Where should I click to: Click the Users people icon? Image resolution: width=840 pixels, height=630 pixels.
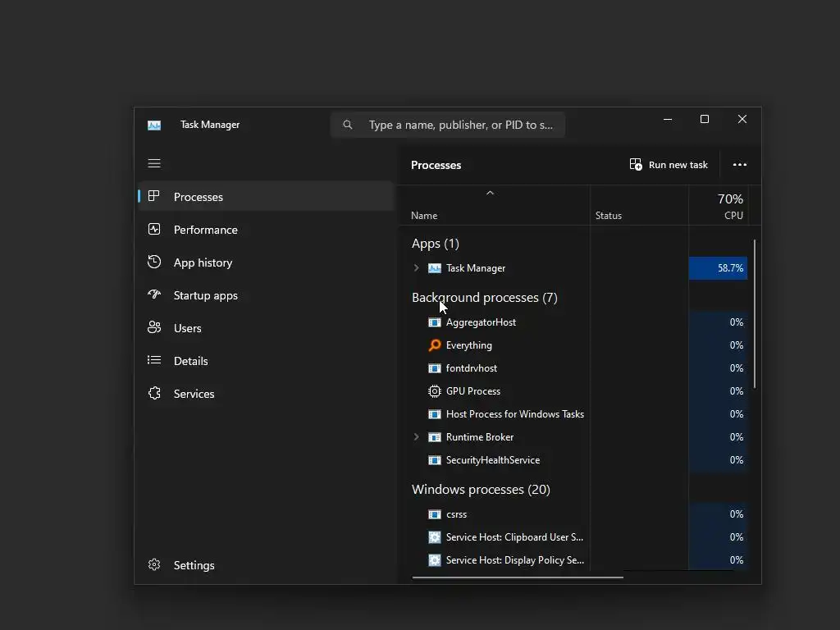click(x=154, y=327)
